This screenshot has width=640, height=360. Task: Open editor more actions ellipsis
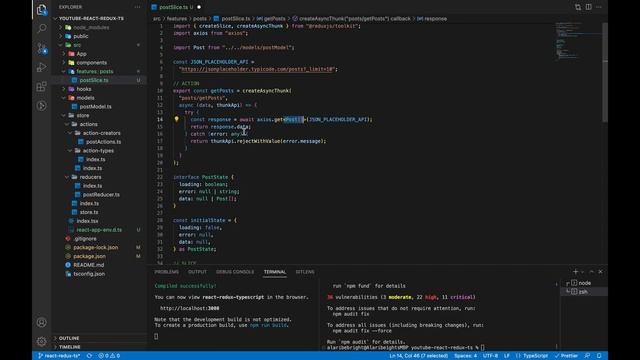[599, 7]
